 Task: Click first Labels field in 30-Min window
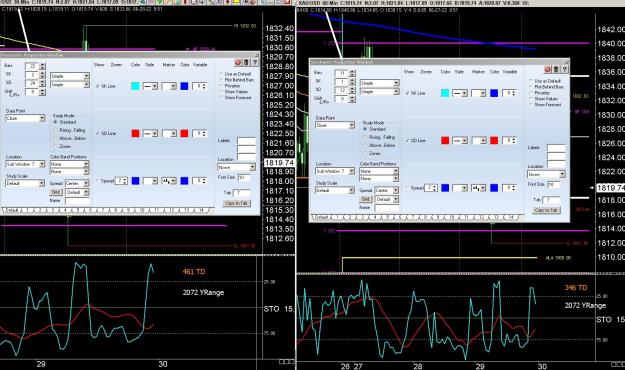click(246, 141)
